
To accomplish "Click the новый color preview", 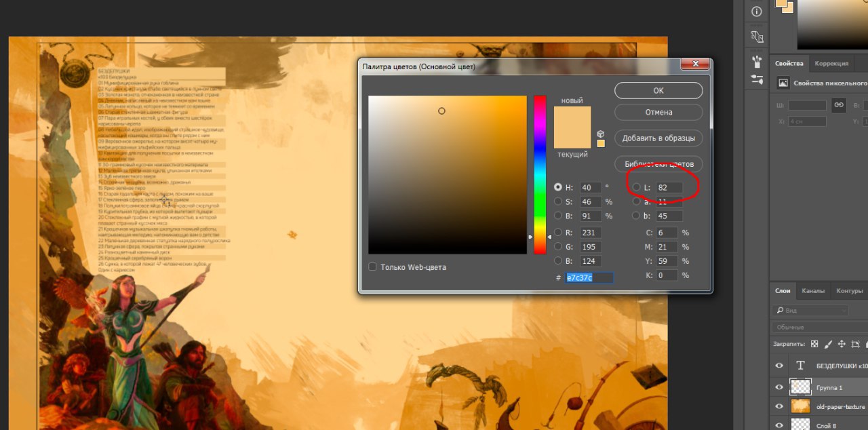I will pos(572,117).
